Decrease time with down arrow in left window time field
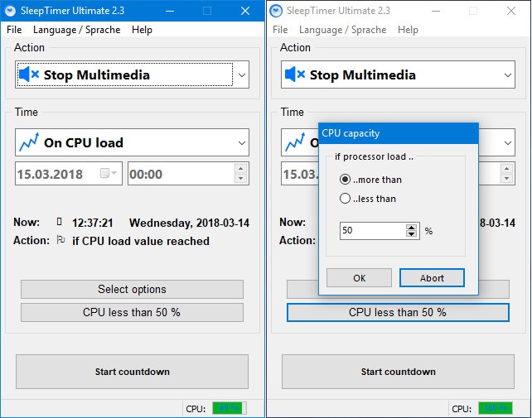This screenshot has height=418, width=532. coord(240,178)
